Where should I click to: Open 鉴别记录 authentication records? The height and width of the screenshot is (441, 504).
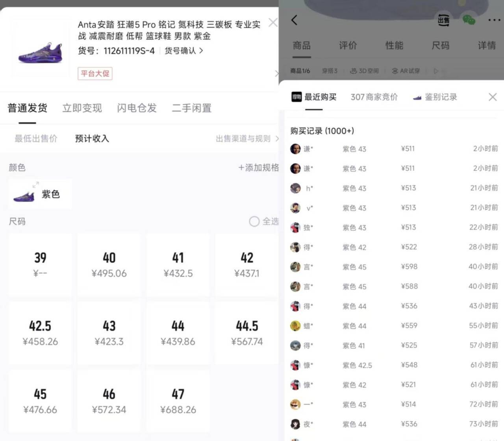pyautogui.click(x=435, y=97)
